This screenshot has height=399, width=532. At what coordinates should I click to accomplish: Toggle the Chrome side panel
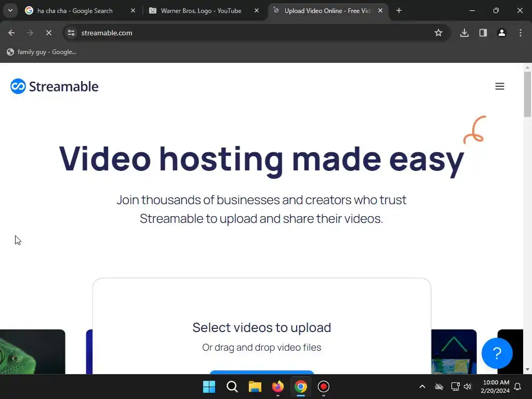click(x=483, y=33)
